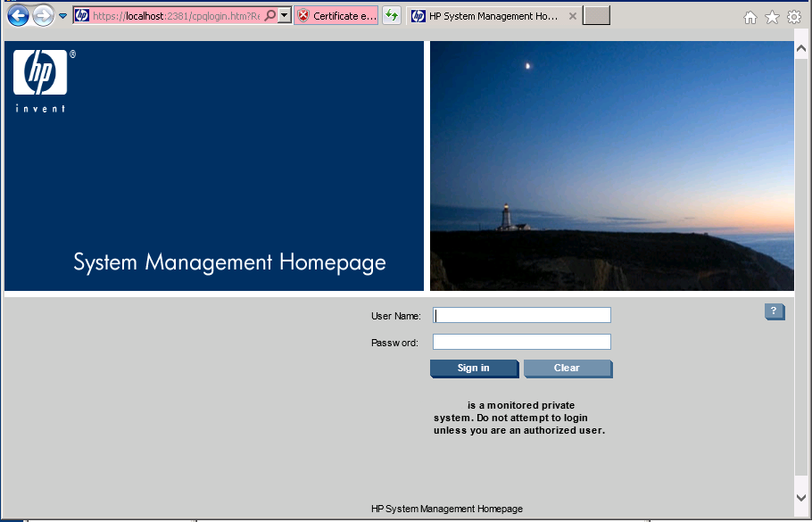Screen dimensions: 812x522
Task: Click the scrollbar up arrow
Action: (801, 49)
